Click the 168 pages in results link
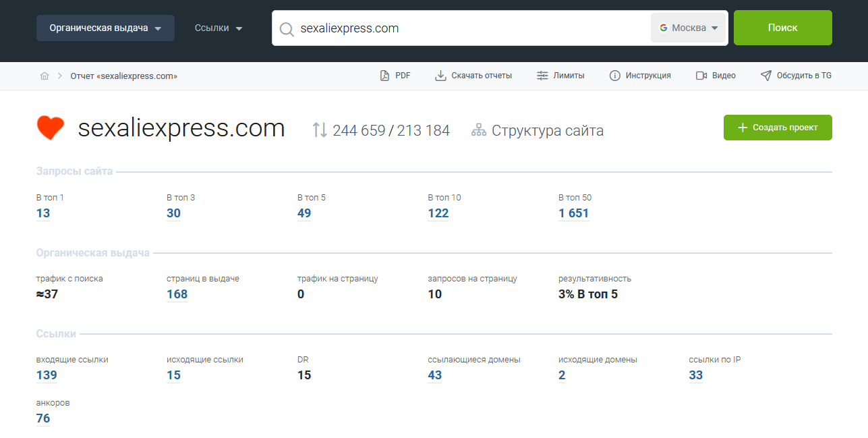 177,294
